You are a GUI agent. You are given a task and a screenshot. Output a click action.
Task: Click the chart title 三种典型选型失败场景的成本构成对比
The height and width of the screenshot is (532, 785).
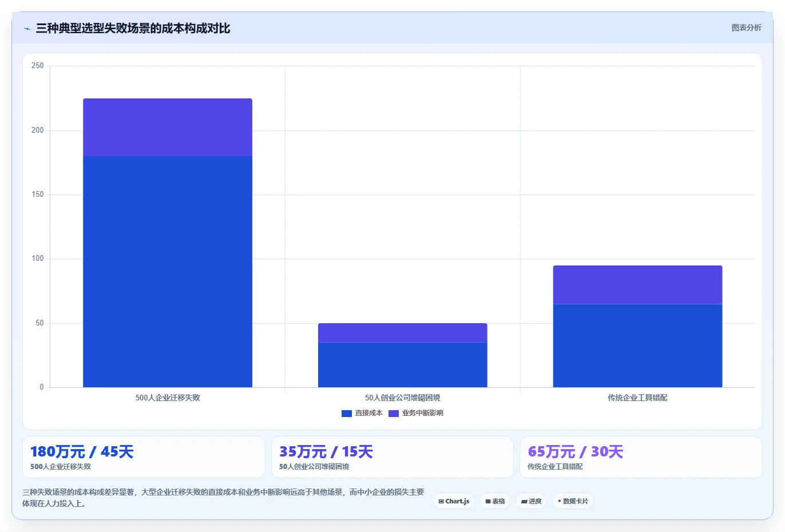(x=133, y=29)
